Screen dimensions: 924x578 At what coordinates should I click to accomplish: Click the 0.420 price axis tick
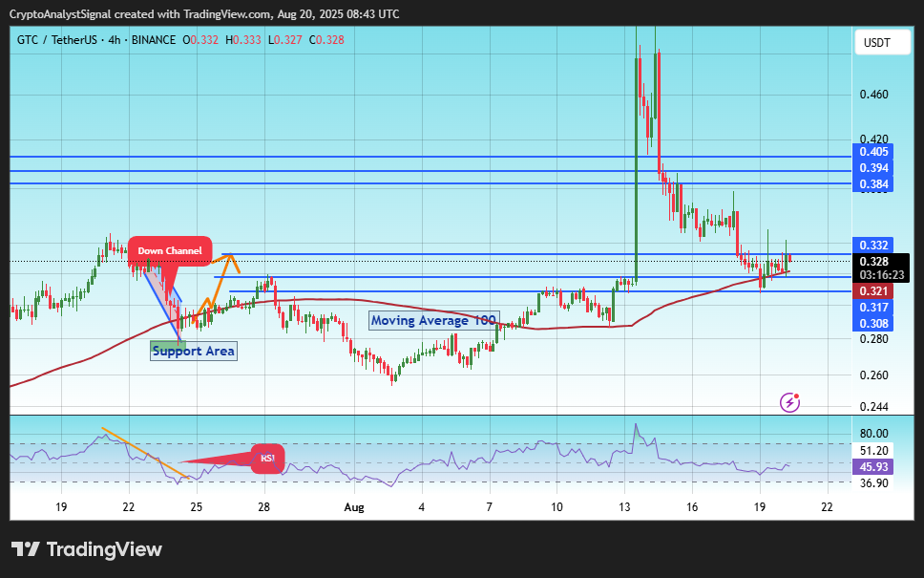pyautogui.click(x=874, y=139)
